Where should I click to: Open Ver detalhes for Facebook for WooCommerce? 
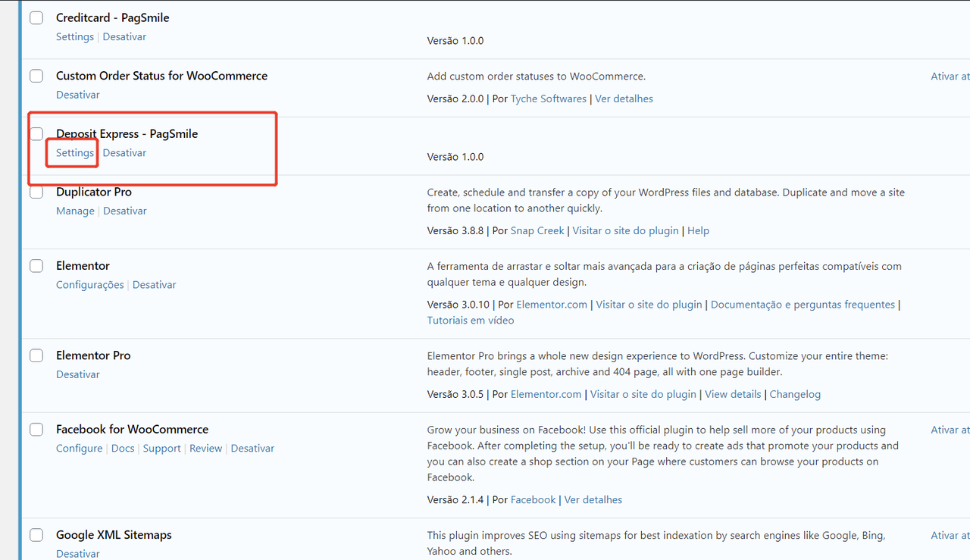593,500
